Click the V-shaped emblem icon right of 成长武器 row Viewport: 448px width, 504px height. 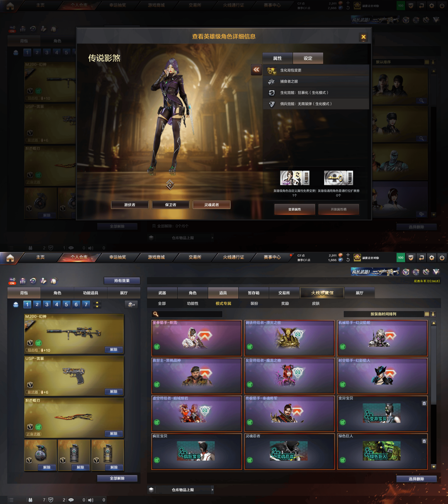pos(436,272)
